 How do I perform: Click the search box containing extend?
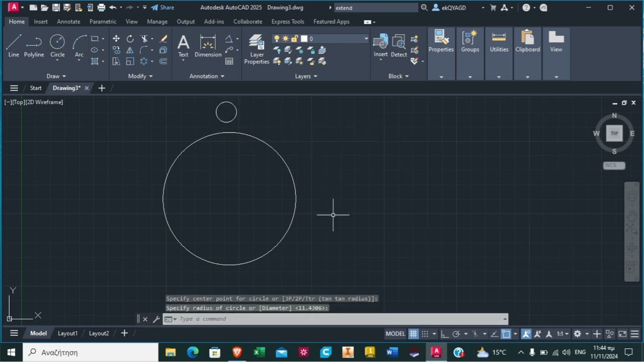click(376, 8)
